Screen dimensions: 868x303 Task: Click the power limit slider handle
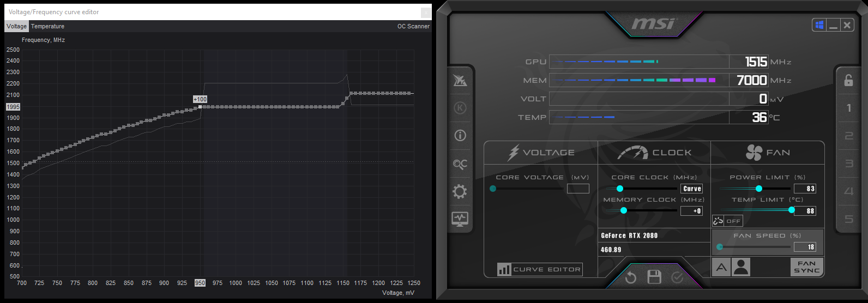(x=758, y=189)
